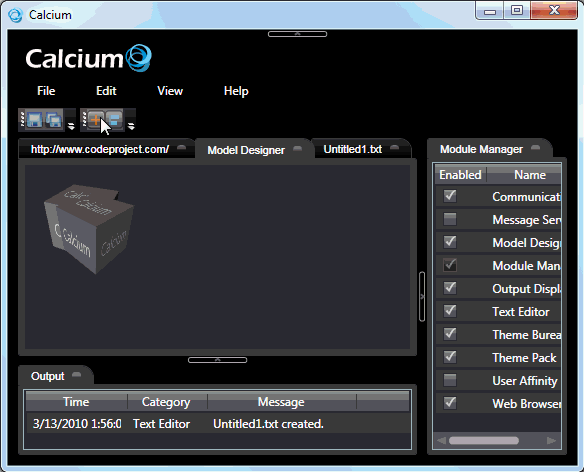The image size is (584, 472).
Task: Close the Output tab
Action: point(77,374)
